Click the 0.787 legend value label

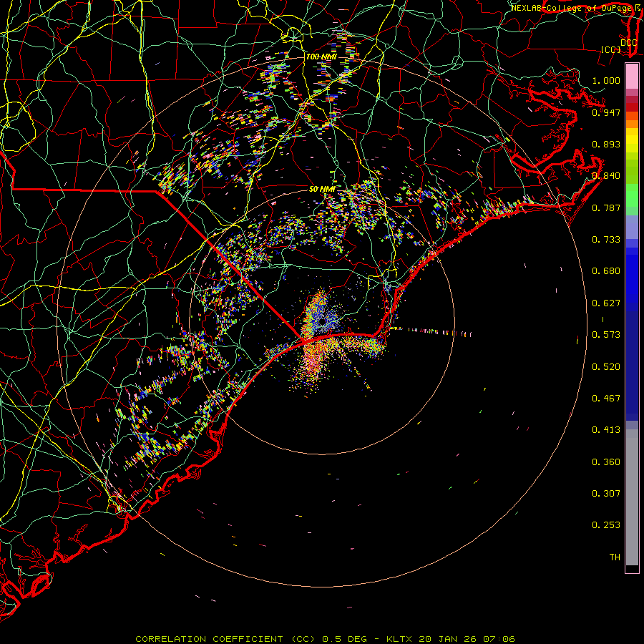point(606,208)
